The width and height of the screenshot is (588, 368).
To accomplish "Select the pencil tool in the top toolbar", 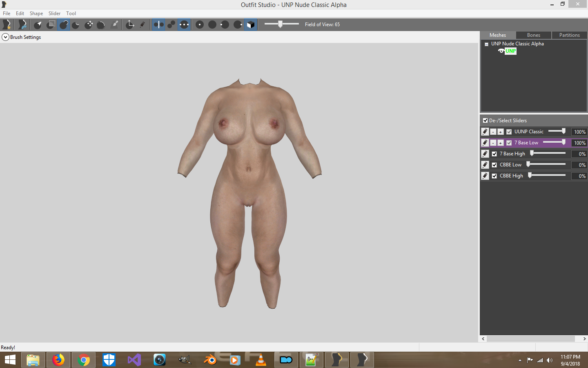I will tap(143, 25).
